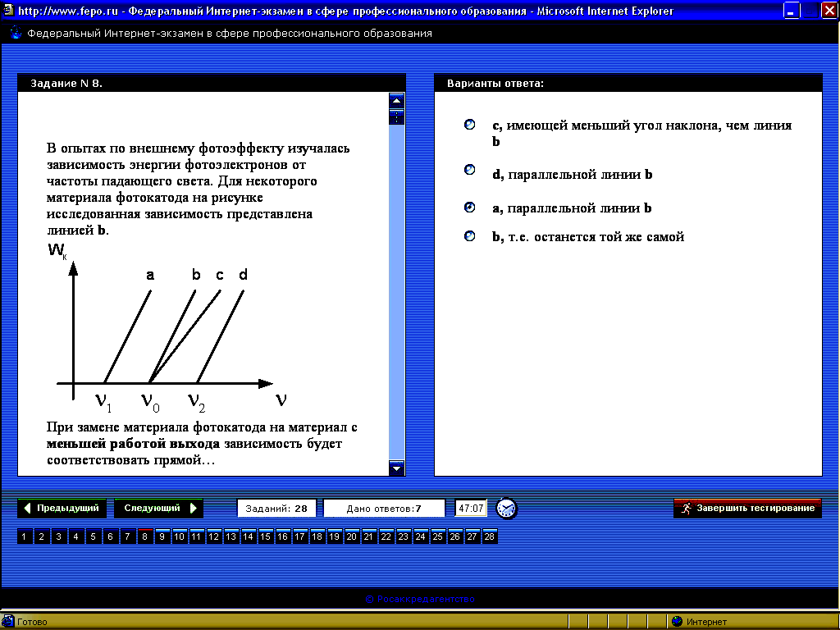This screenshot has height=630, width=840.
Task: Click the Росаккредагентство copyright link
Action: coord(420,599)
